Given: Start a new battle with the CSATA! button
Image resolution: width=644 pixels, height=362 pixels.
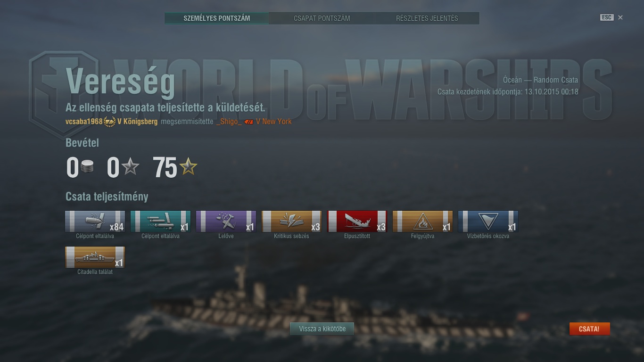Looking at the screenshot, I should click(x=589, y=329).
